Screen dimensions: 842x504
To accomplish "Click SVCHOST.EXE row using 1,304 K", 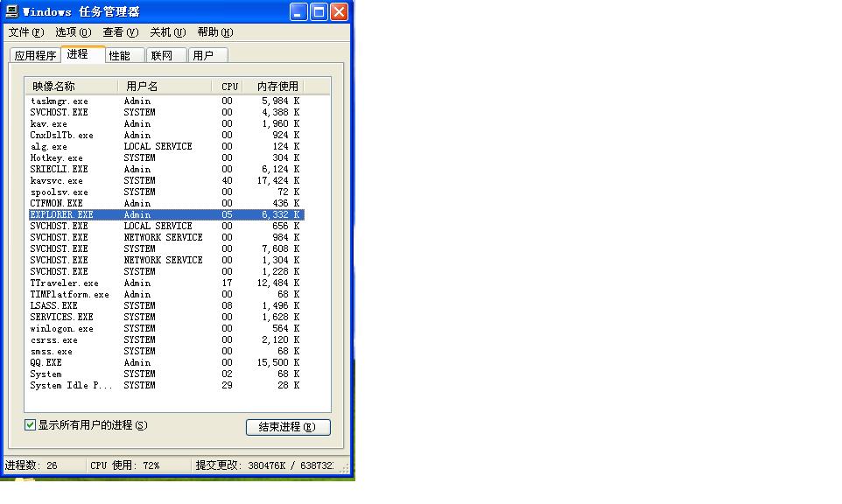I will [x=165, y=261].
